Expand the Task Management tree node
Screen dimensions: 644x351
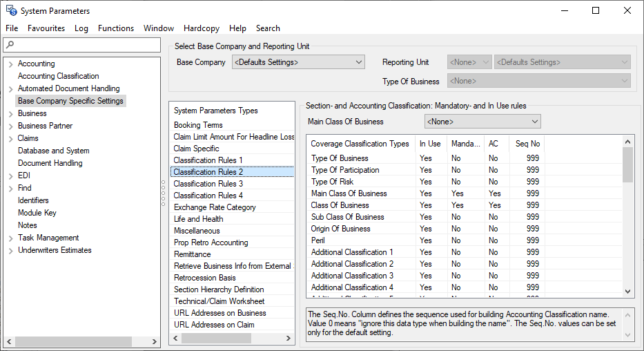click(10, 238)
